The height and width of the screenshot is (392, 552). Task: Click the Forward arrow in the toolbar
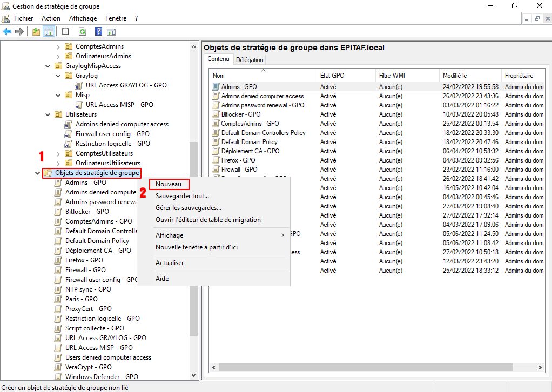point(19,31)
